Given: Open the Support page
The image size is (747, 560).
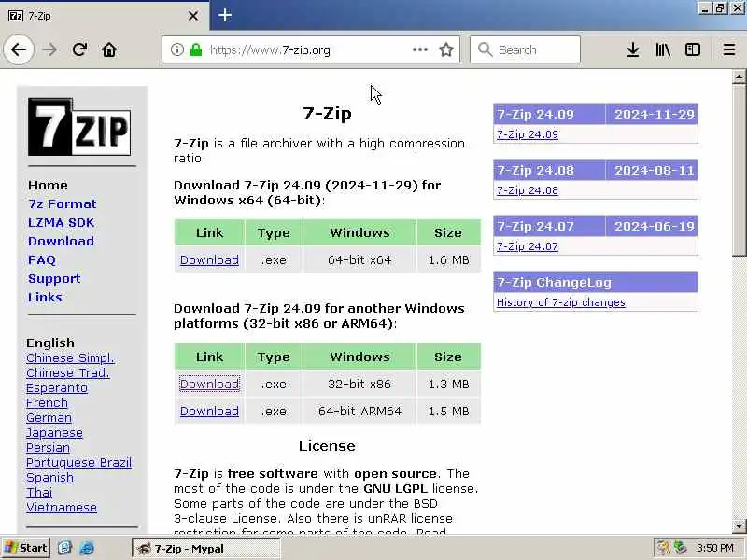Looking at the screenshot, I should (x=54, y=278).
